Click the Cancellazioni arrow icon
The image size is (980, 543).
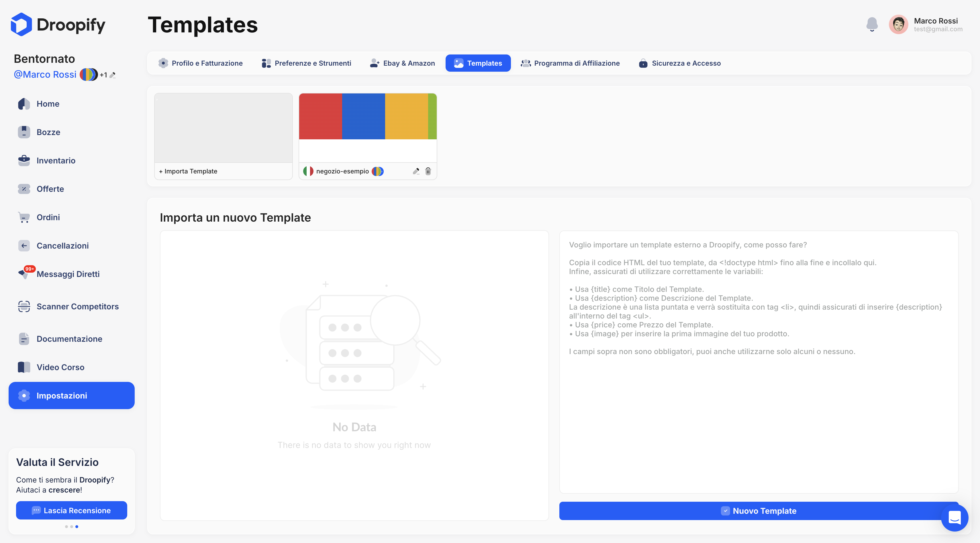24,245
